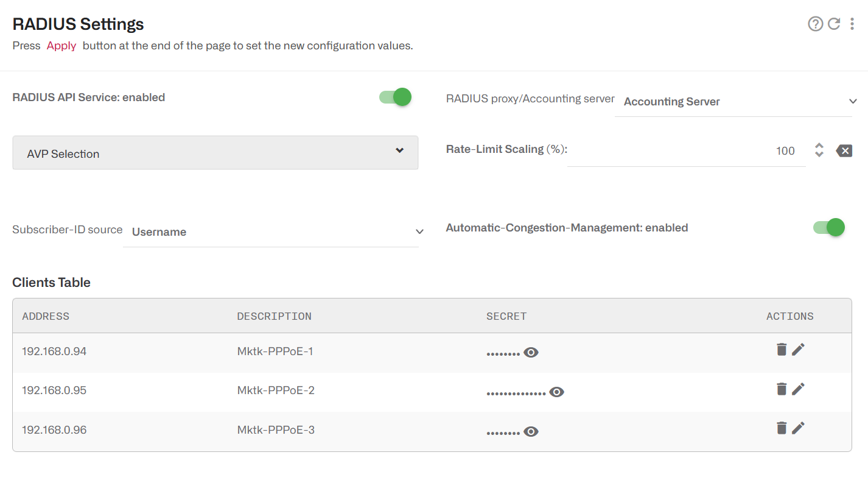Edit the Mktk-PPPoE-2 client entry
The height and width of the screenshot is (480, 868).
coord(798,389)
